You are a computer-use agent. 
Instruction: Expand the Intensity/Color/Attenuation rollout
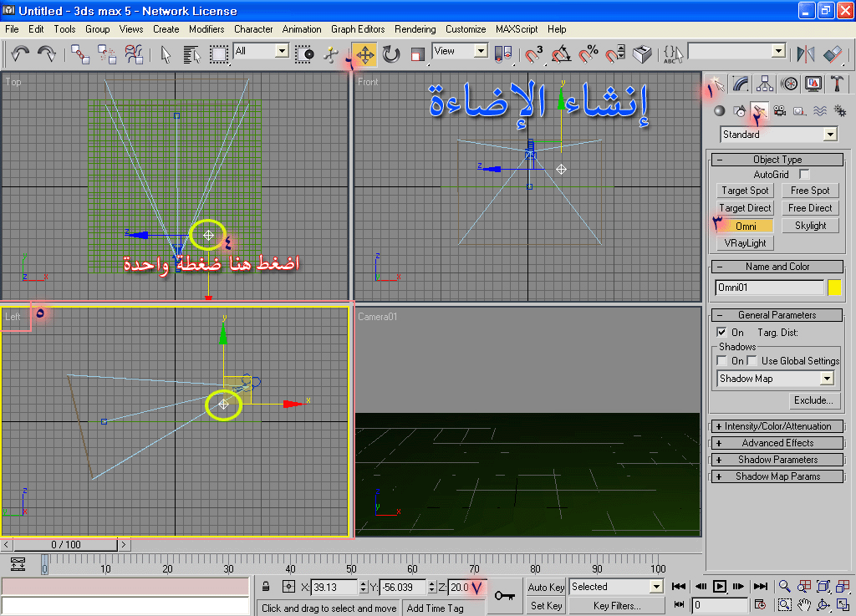(777, 426)
